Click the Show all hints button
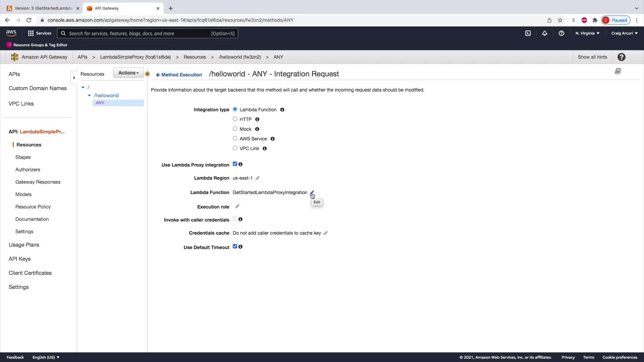 tap(592, 57)
